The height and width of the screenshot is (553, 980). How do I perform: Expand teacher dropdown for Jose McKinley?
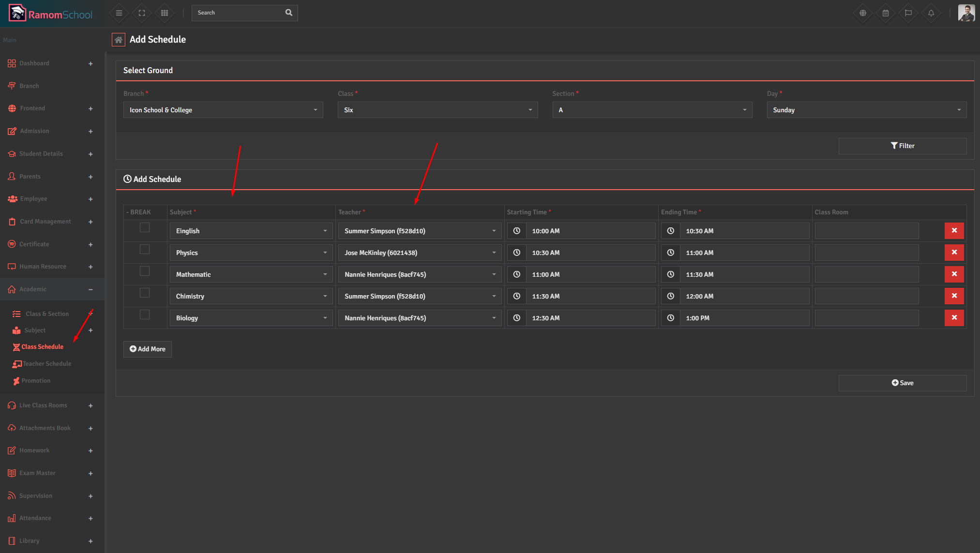point(420,253)
